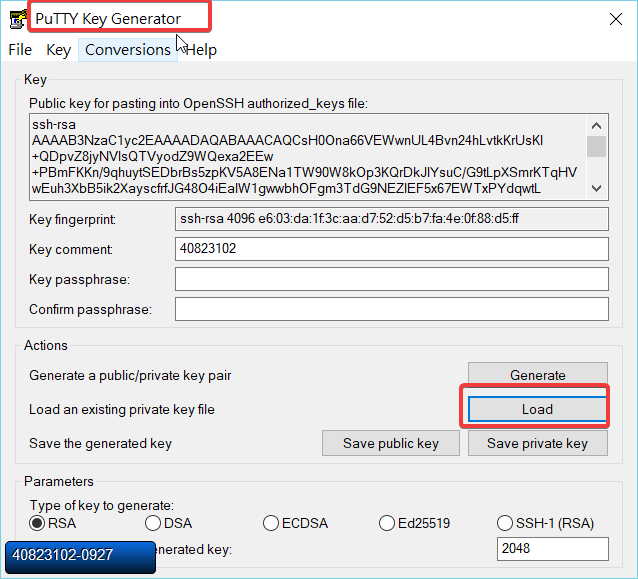Open the Key menu
638x579 pixels.
pyautogui.click(x=59, y=50)
